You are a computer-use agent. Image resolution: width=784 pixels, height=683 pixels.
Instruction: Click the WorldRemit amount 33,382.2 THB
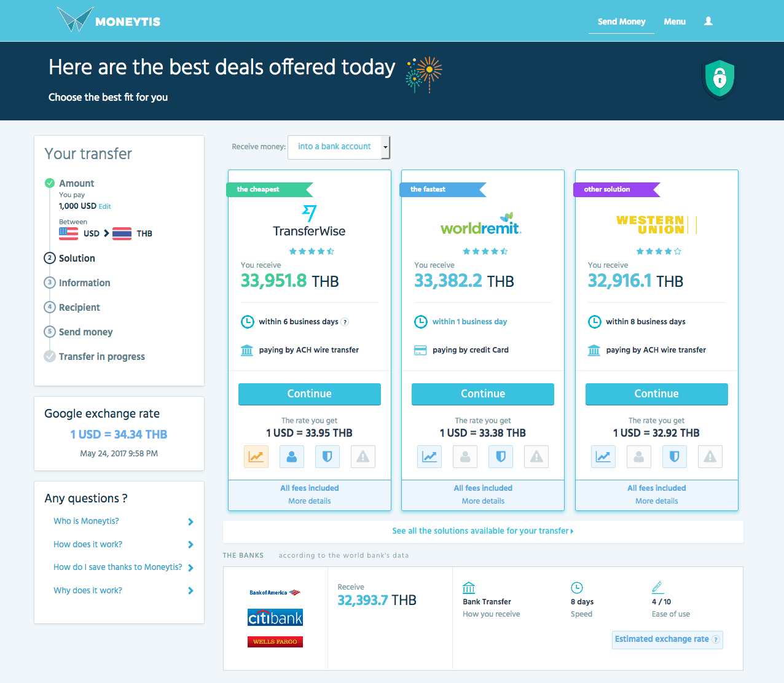coord(464,281)
